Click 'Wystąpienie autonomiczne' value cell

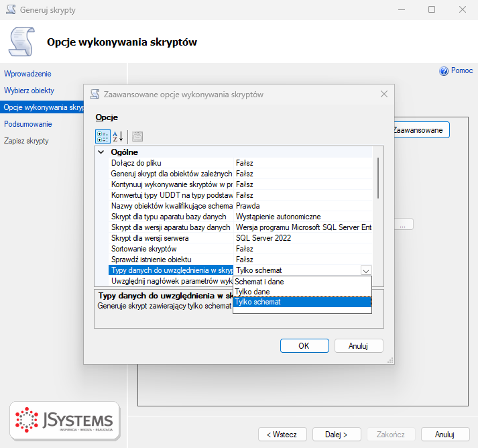303,217
